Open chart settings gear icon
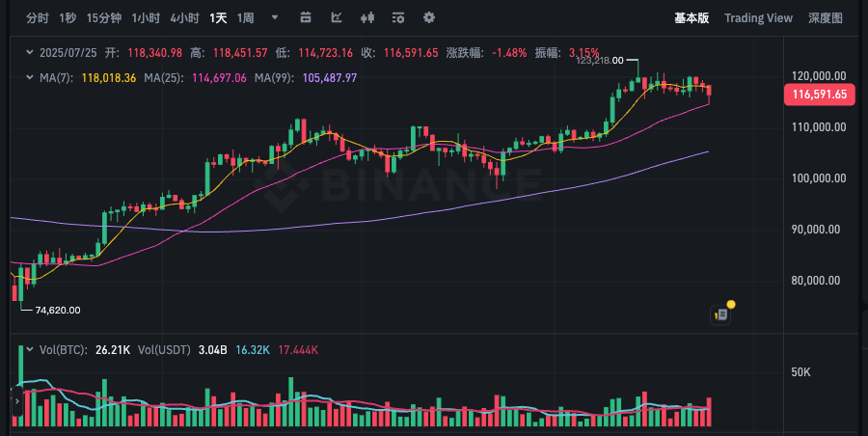868x436 pixels. tap(429, 17)
